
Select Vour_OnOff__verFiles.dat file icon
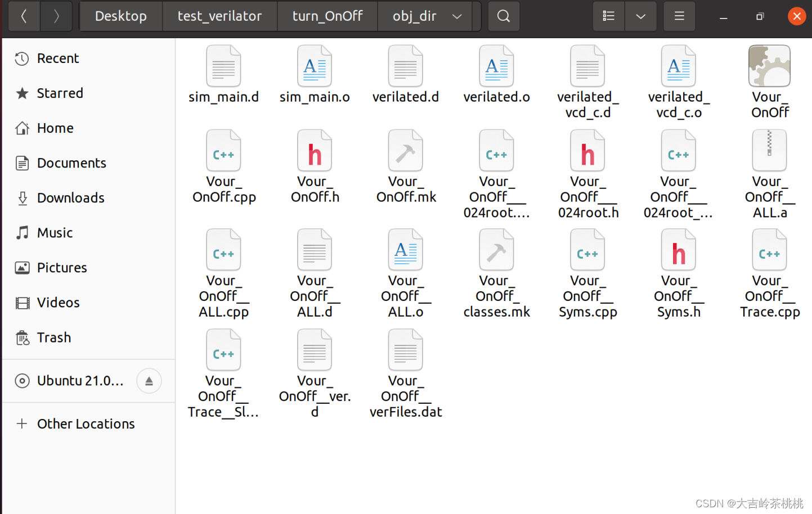[405, 350]
